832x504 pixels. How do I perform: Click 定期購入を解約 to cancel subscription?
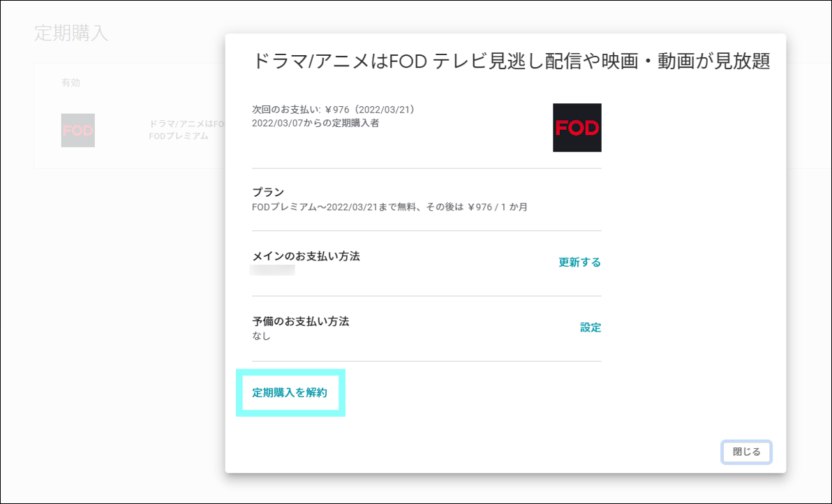[290, 392]
